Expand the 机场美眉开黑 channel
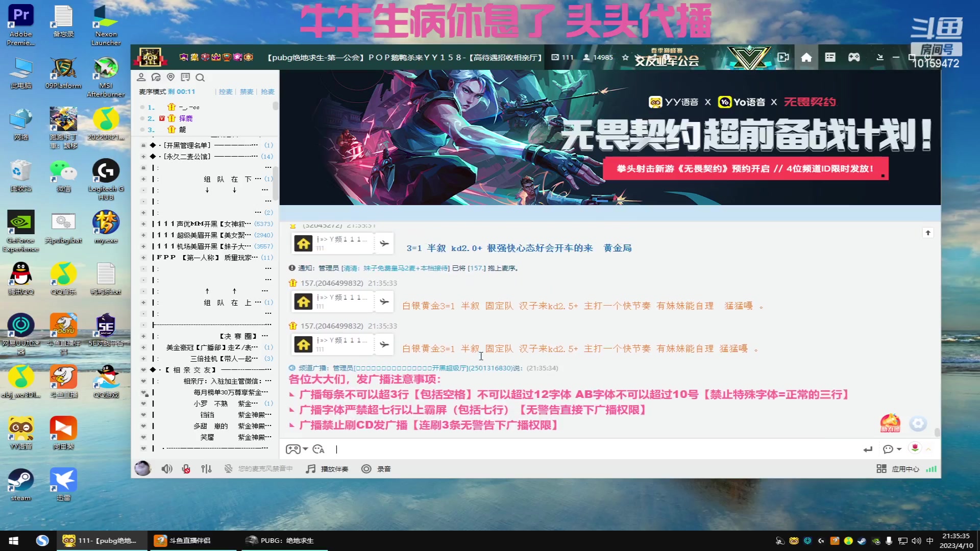 [x=143, y=246]
